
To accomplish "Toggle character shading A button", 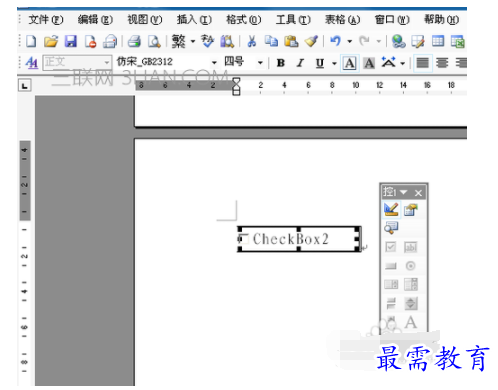I will click(369, 63).
